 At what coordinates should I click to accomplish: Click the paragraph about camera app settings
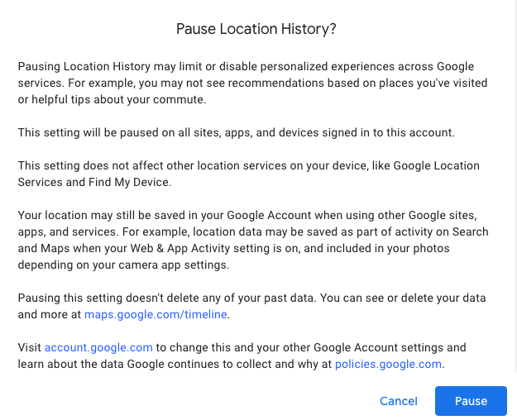(x=253, y=240)
